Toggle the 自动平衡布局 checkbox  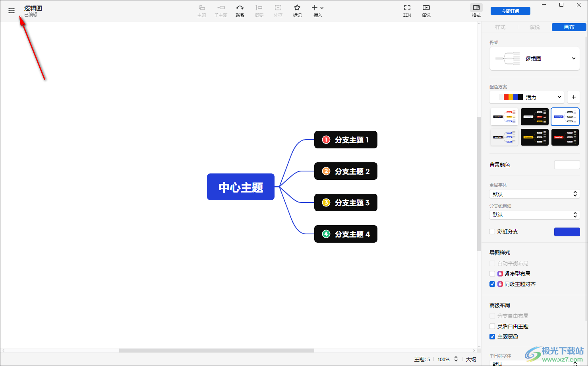[492, 263]
